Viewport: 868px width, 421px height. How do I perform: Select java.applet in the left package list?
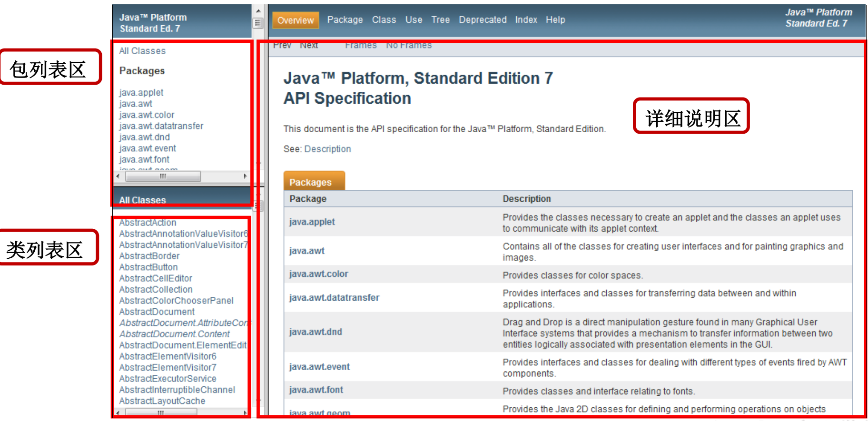141,92
